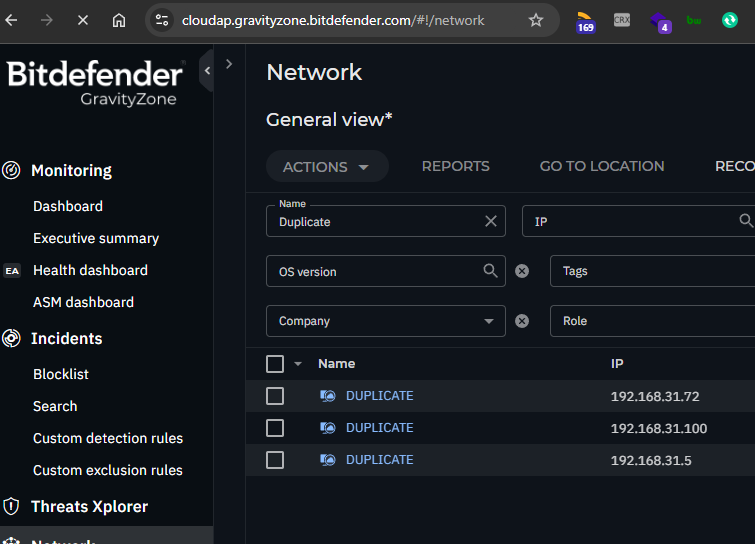Screen dimensions: 755x544
Task: Click the IP filter search icon
Action: point(746,220)
